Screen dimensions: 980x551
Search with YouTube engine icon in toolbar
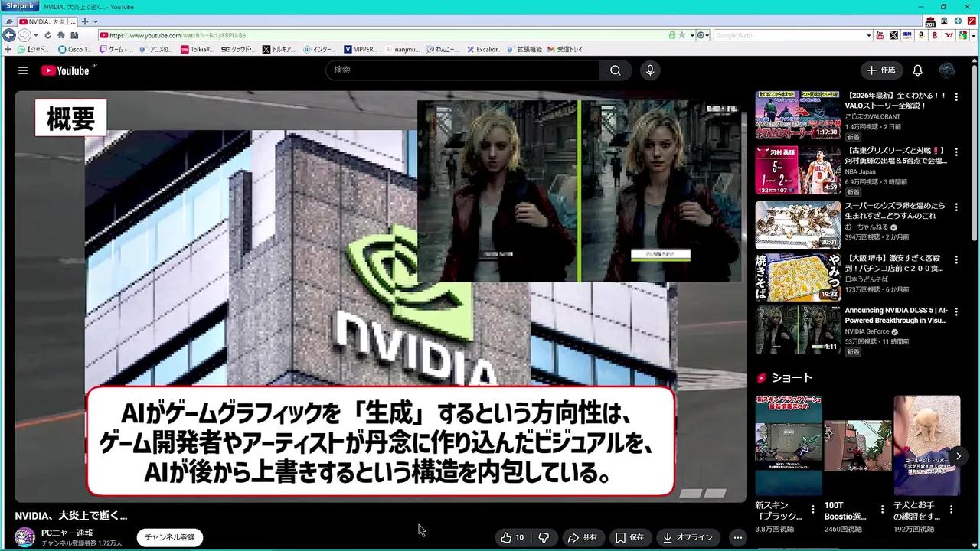880,35
